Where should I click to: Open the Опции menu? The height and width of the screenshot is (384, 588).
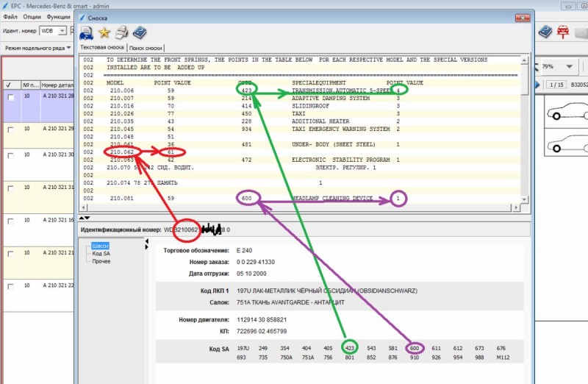tap(32, 16)
